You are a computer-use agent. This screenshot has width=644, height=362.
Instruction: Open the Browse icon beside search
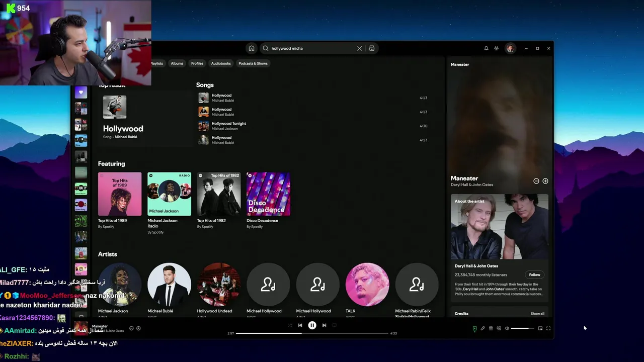372,48
